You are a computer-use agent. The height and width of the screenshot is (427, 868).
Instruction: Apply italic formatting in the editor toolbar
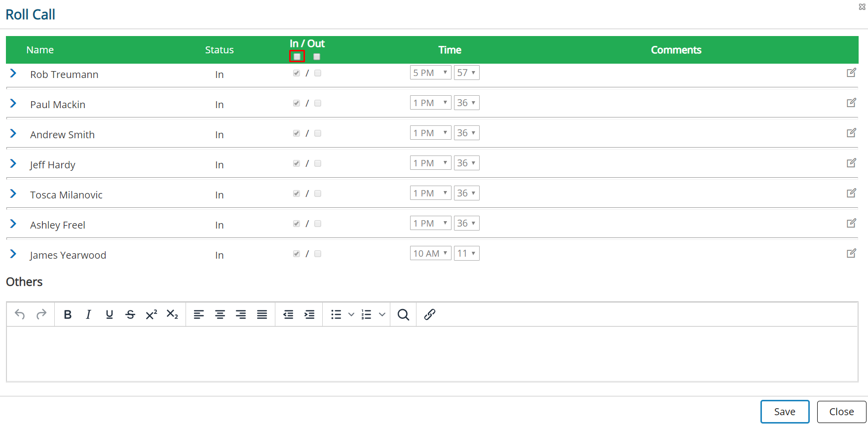pos(88,314)
